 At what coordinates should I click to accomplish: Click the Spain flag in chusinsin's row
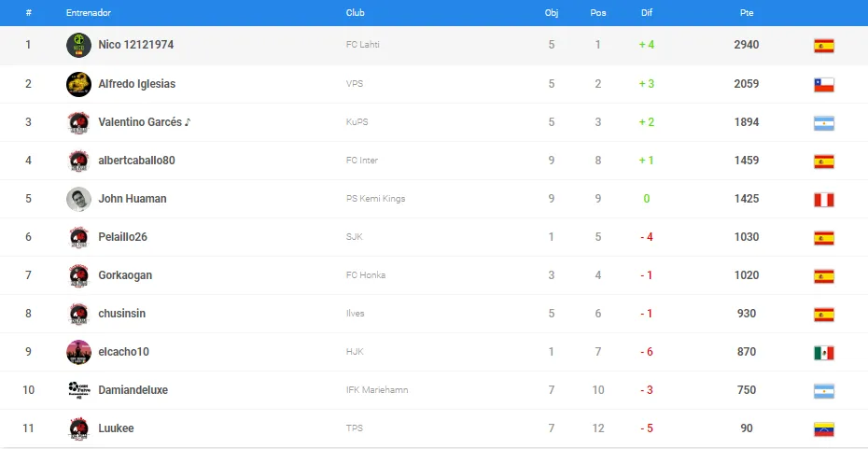(824, 314)
